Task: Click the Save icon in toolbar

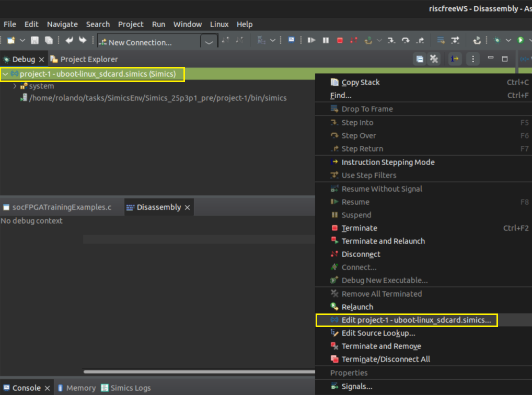Action: tap(35, 41)
